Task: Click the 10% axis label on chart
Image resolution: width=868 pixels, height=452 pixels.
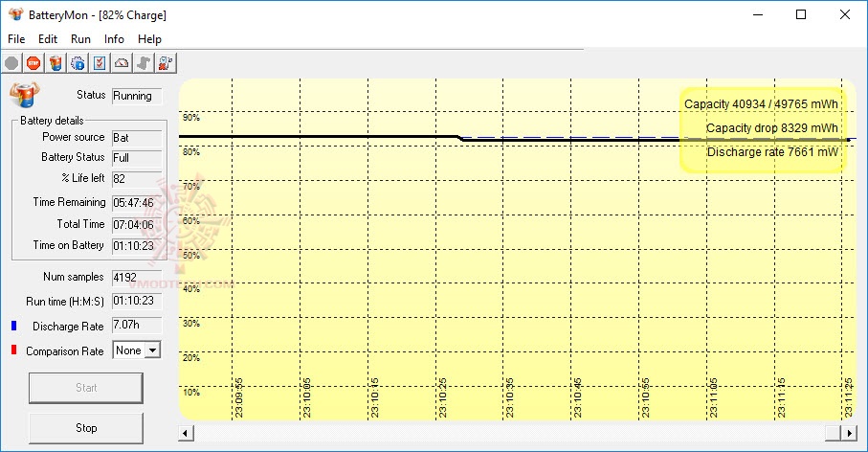Action: coord(191,393)
